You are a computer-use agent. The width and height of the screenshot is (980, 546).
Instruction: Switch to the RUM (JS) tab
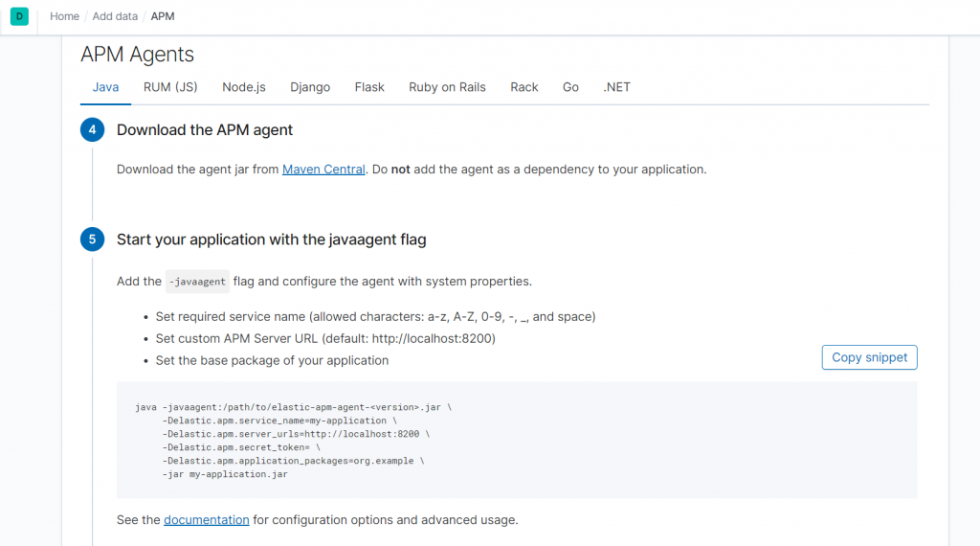pyautogui.click(x=170, y=87)
